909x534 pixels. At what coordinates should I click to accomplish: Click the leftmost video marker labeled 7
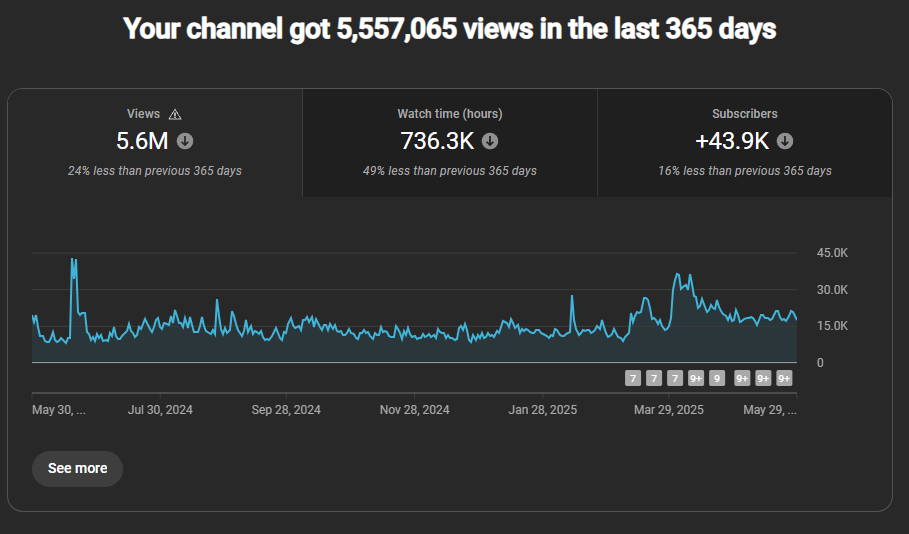(x=633, y=379)
